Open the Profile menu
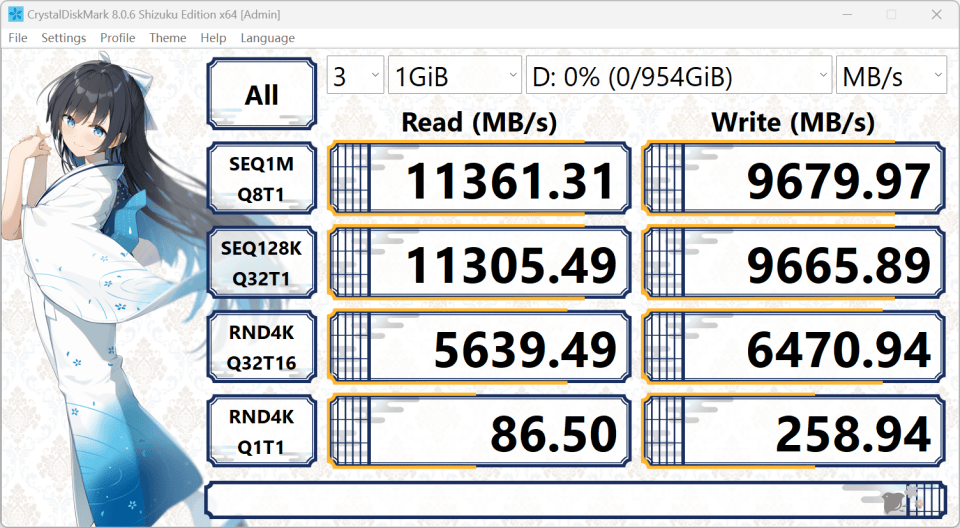 tap(118, 38)
